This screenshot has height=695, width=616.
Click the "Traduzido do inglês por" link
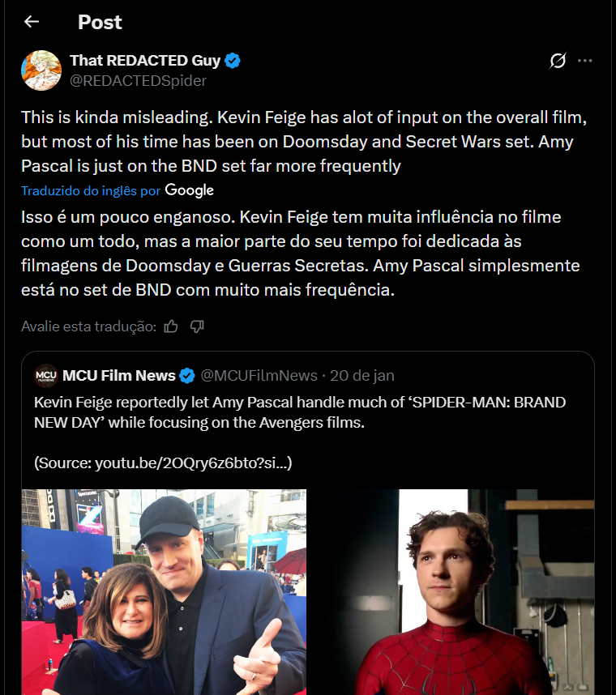tap(90, 191)
